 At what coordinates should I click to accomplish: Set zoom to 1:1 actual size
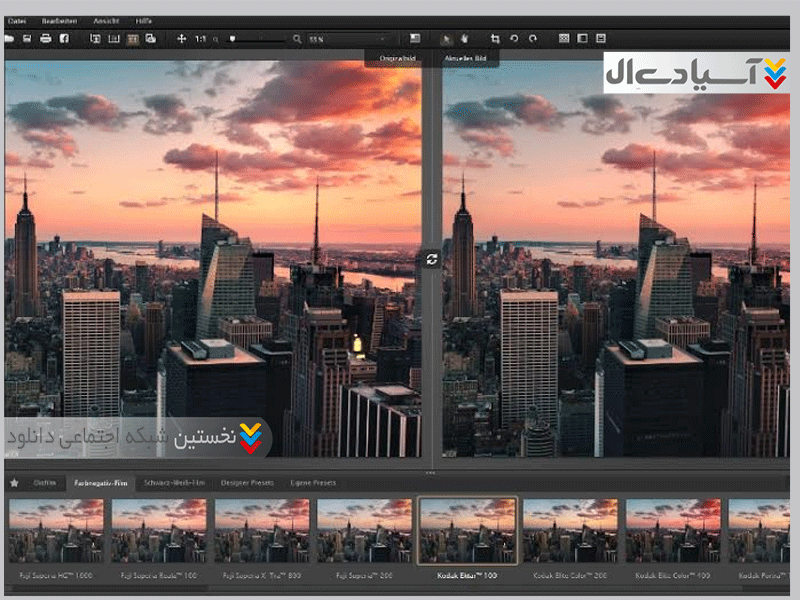(200, 39)
